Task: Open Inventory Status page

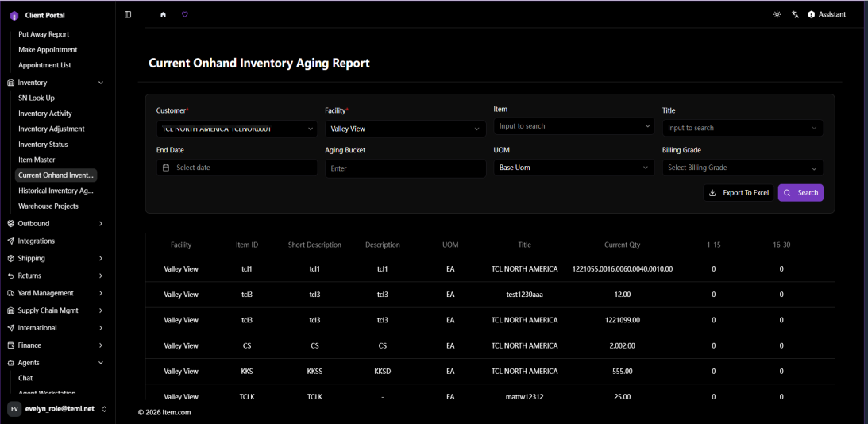Action: click(x=43, y=145)
